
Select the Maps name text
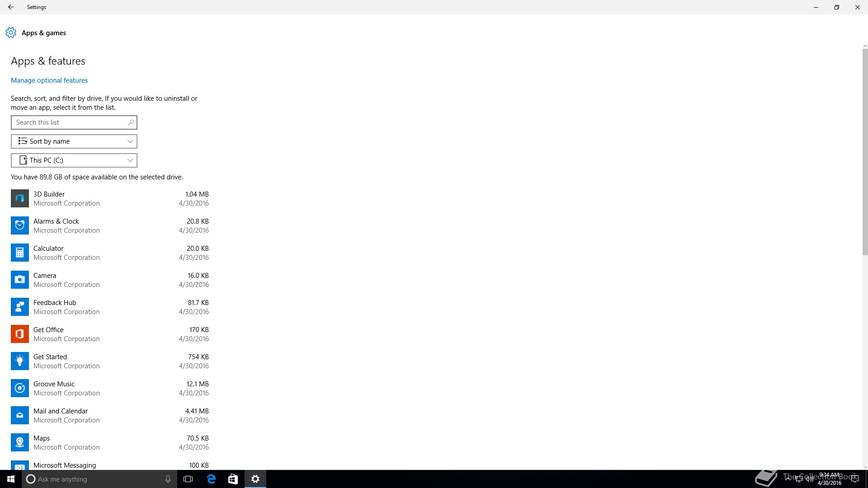click(42, 438)
